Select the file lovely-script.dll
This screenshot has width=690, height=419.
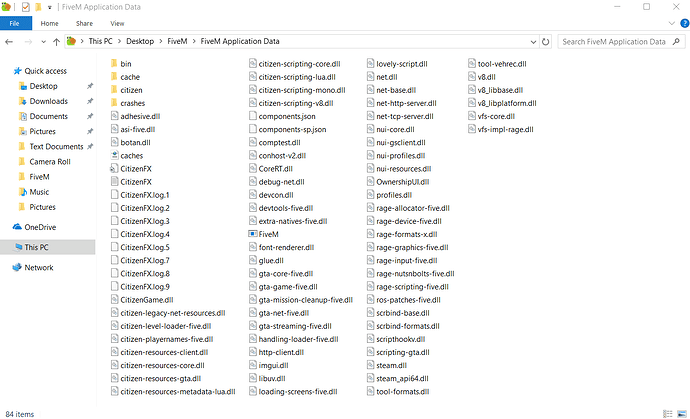click(x=397, y=64)
